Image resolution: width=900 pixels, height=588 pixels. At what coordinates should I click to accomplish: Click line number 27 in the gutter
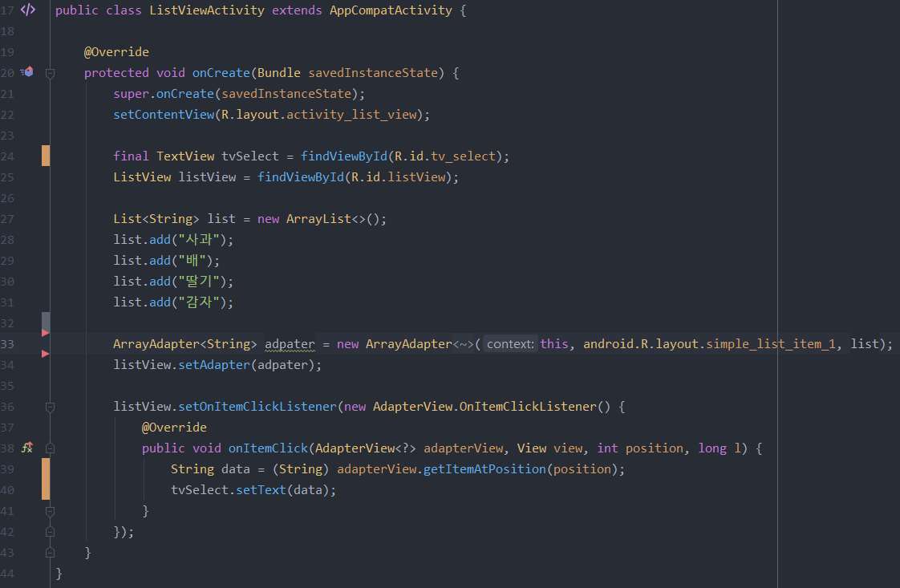coord(7,219)
